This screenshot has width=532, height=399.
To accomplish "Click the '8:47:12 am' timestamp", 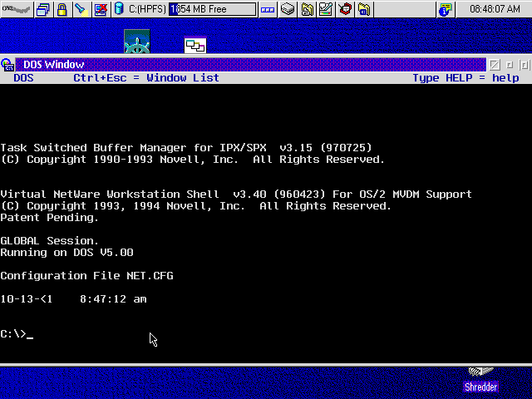I will tap(113, 299).
